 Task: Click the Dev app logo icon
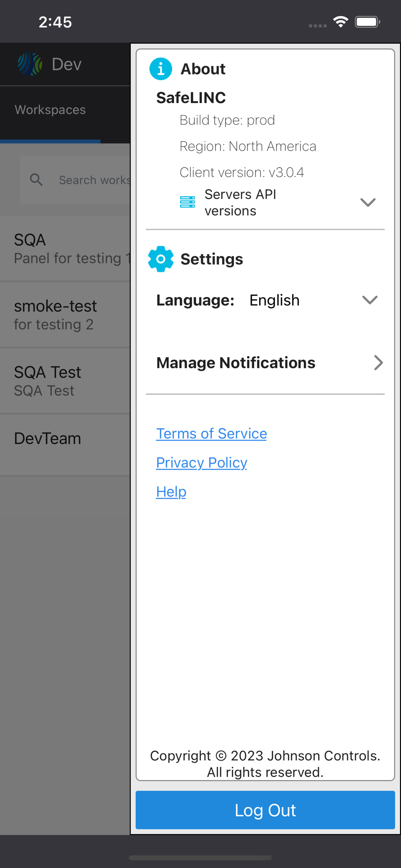[x=30, y=64]
